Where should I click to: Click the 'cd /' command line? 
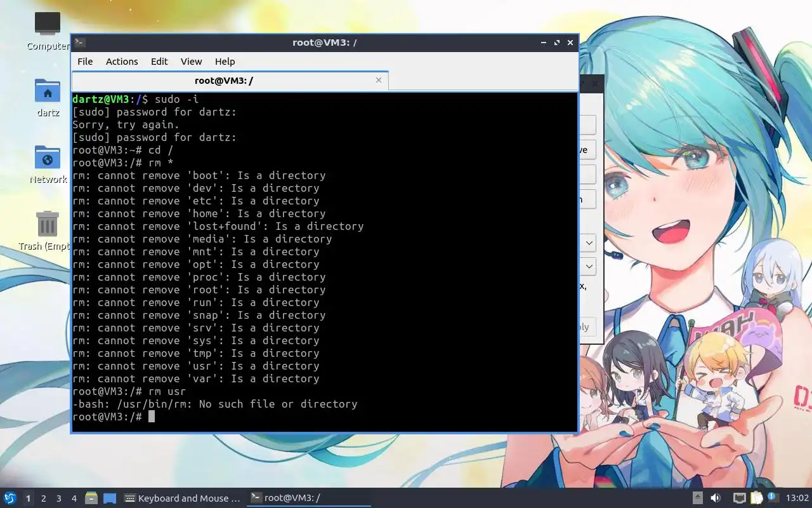[122, 150]
